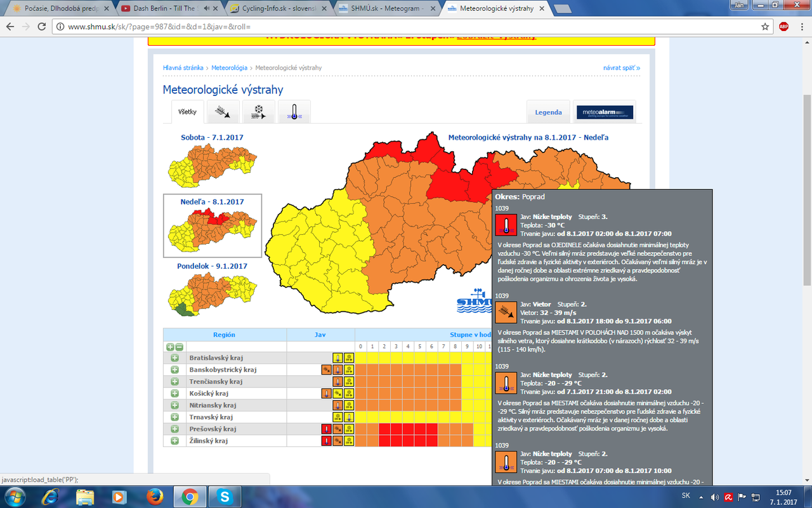The width and height of the screenshot is (812, 508).
Task: Click Nitriansky kraj low temperature icon
Action: 337,405
